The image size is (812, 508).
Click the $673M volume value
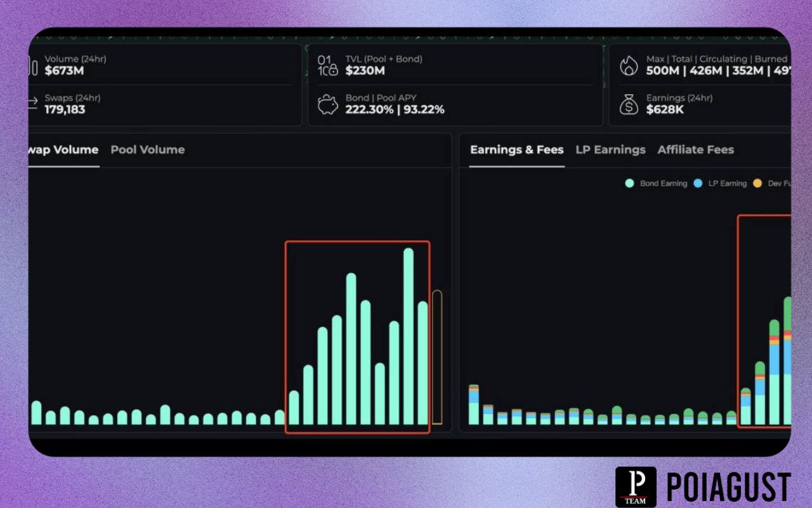(x=64, y=70)
